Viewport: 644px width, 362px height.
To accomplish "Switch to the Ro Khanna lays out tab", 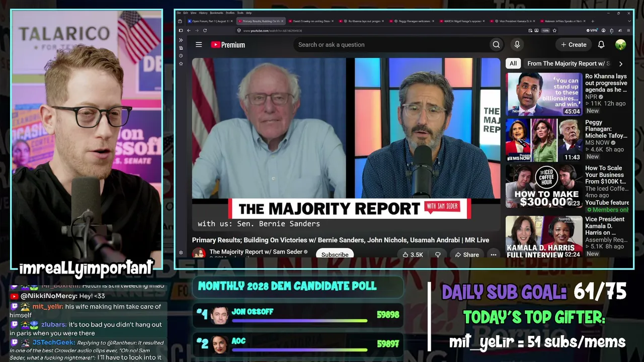I will coord(361,21).
